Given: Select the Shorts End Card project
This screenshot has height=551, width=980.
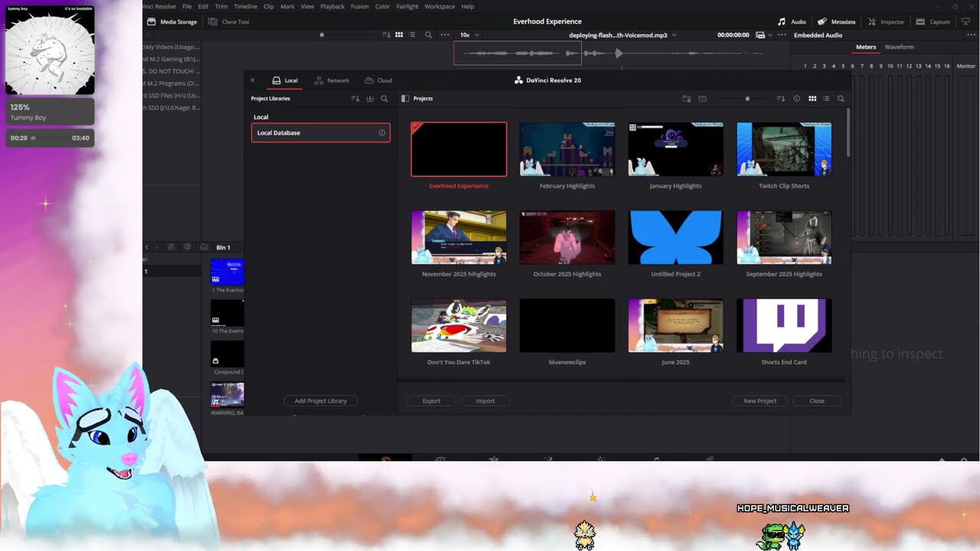Looking at the screenshot, I should tap(784, 325).
